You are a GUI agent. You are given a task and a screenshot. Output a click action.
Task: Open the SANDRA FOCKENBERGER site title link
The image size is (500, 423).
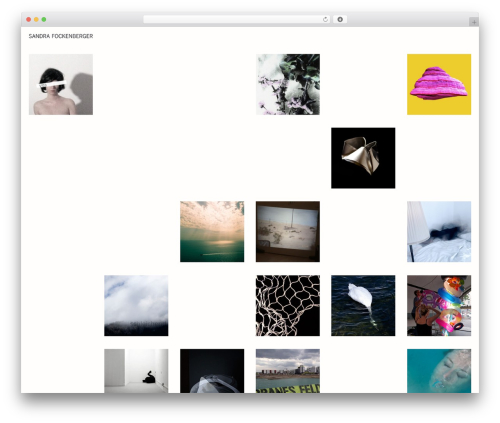coord(61,36)
